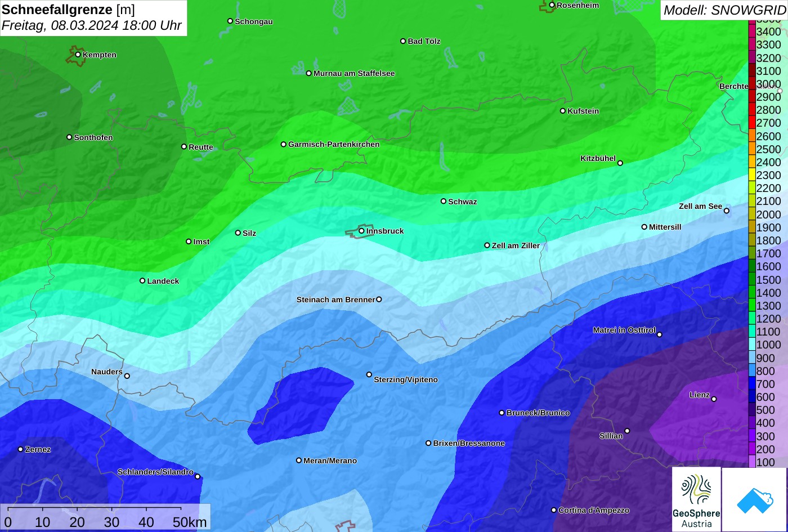Click the Schlanders/Silandro marker dot
788x532 pixels.
(198, 476)
